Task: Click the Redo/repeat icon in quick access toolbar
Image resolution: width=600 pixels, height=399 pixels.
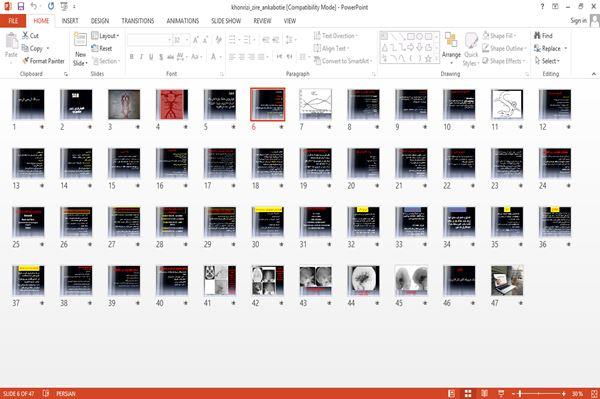Action: coord(51,7)
